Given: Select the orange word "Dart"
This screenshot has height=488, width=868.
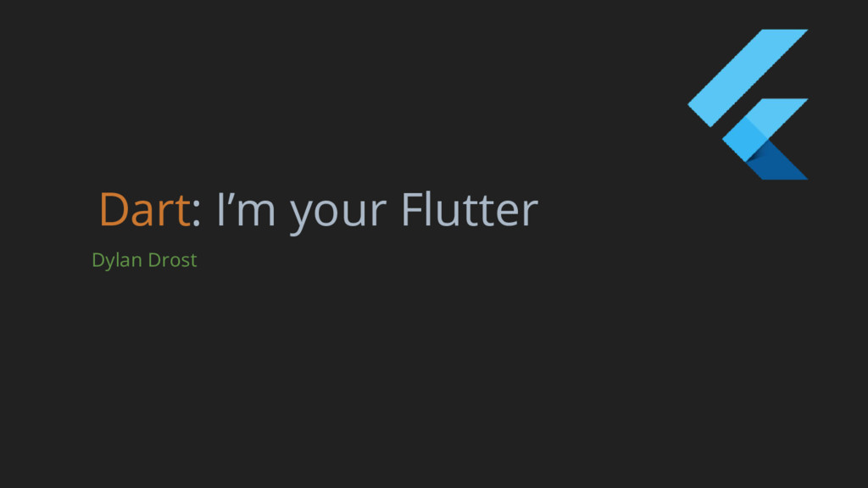Looking at the screenshot, I should (145, 210).
